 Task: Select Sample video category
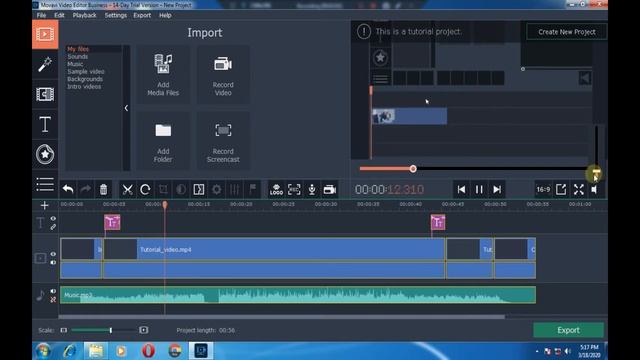pyautogui.click(x=86, y=71)
